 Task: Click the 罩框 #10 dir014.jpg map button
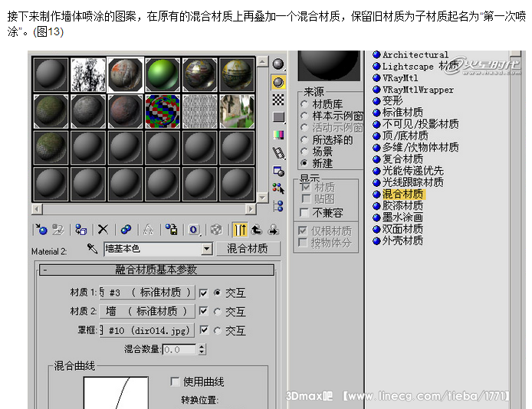tap(147, 330)
